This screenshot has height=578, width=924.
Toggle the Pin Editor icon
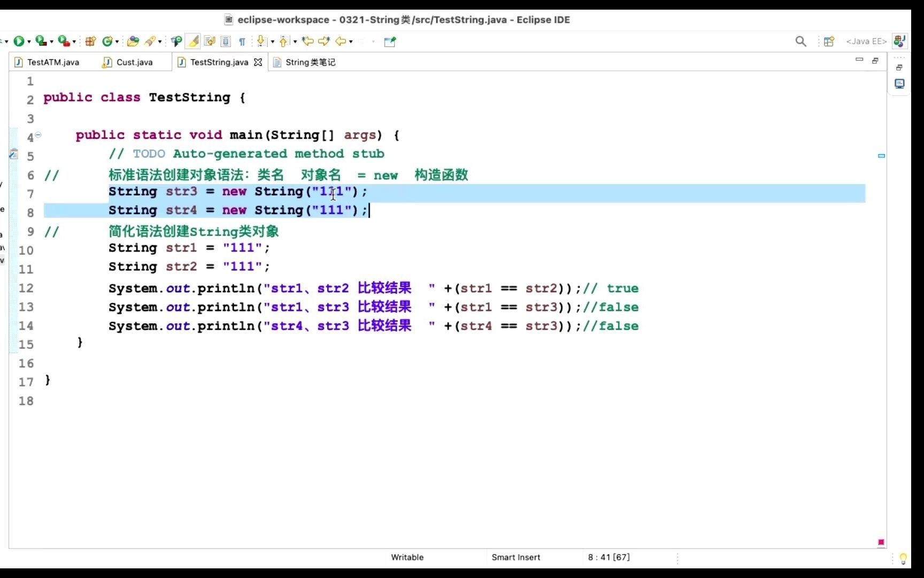(390, 41)
